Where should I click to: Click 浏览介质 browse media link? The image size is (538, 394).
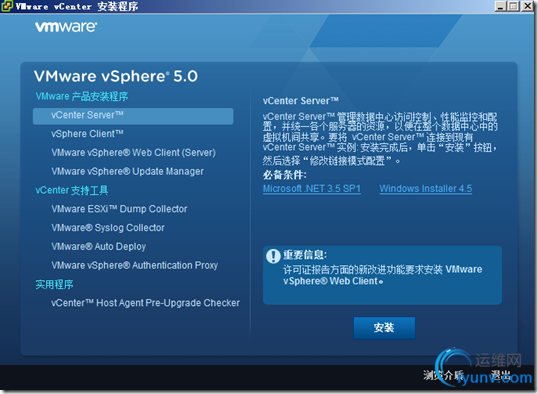pos(443,375)
